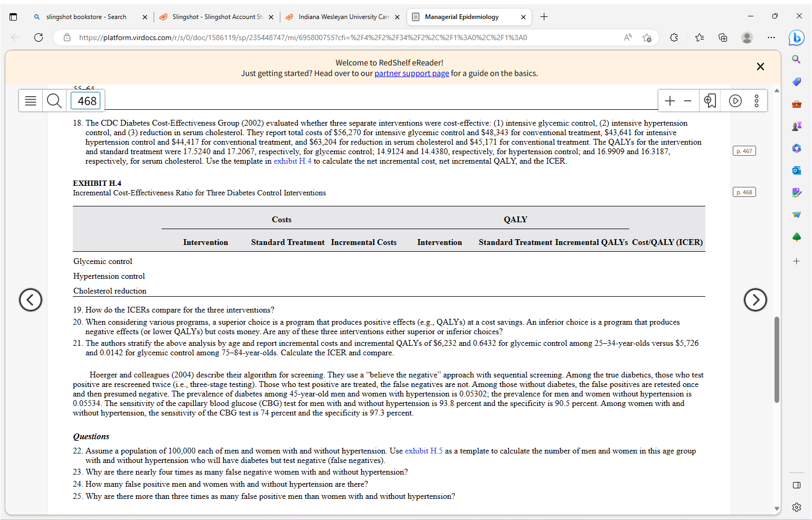The height and width of the screenshot is (520, 812).
Task: Open Outlook in the sidebar
Action: 796,171
